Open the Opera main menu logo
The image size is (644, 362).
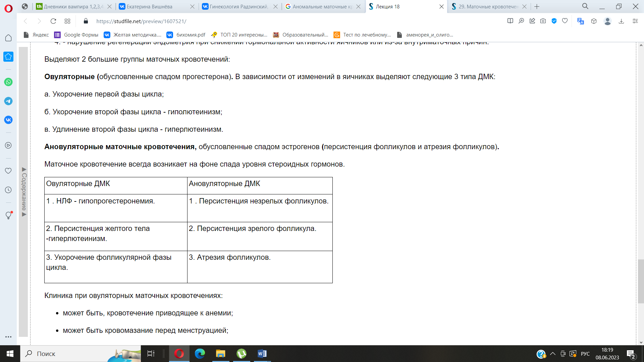click(8, 8)
